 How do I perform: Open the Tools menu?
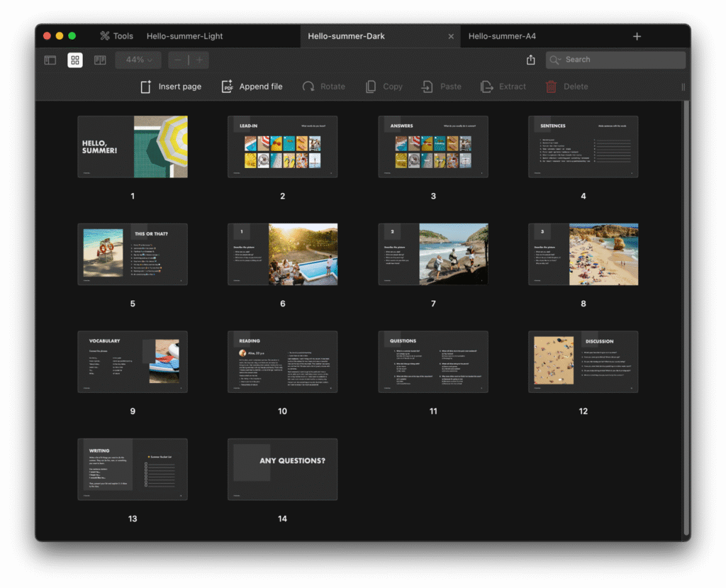[x=116, y=36]
